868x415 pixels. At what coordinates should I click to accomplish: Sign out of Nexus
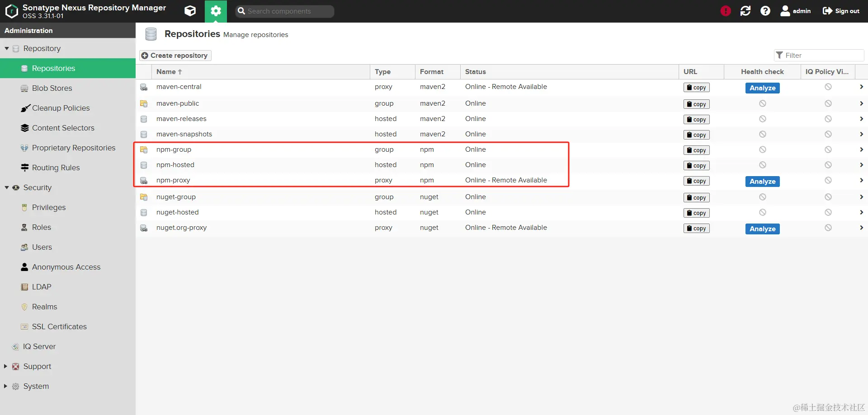point(841,11)
